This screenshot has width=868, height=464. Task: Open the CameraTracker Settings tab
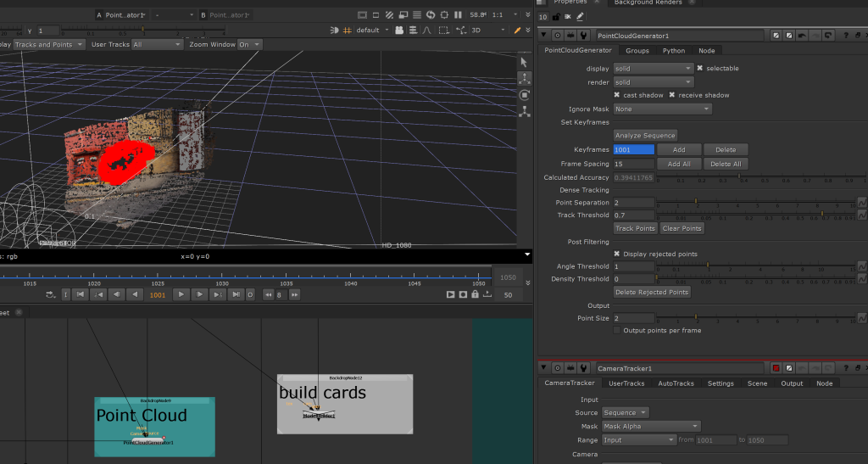pyautogui.click(x=721, y=383)
